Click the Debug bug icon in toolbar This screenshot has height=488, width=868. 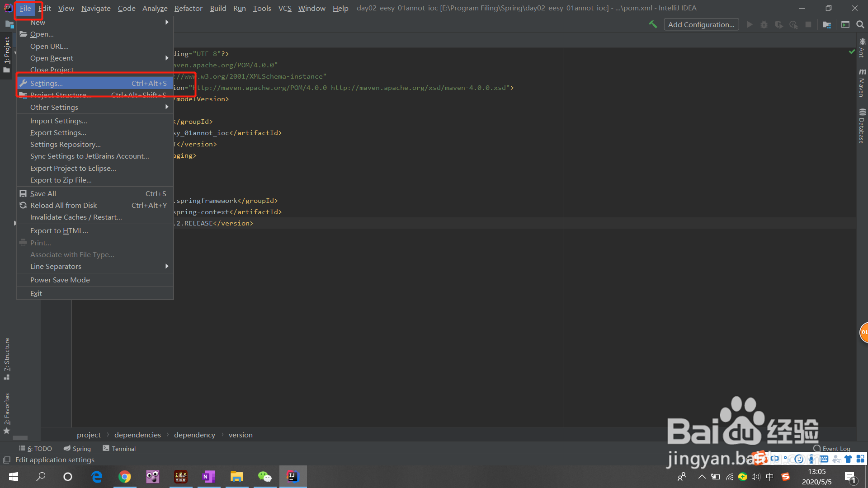764,24
